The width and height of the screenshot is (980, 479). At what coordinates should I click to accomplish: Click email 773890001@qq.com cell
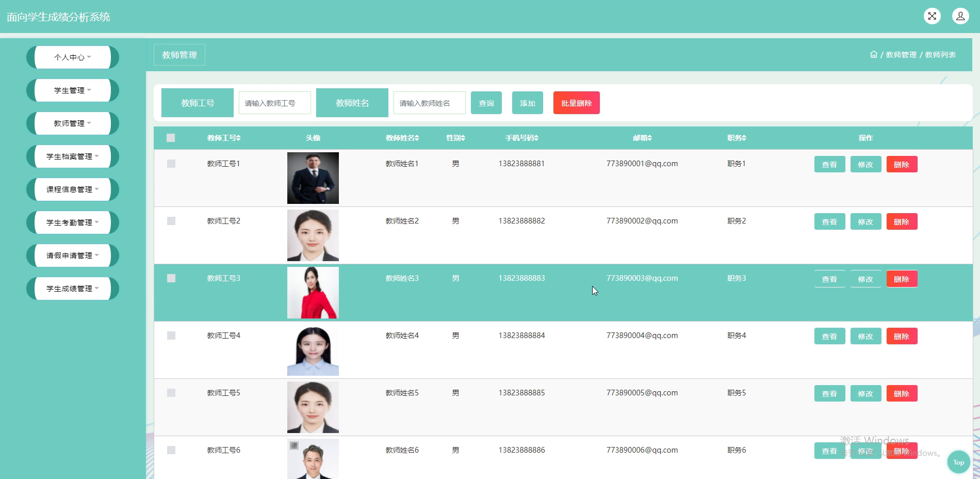tap(642, 164)
